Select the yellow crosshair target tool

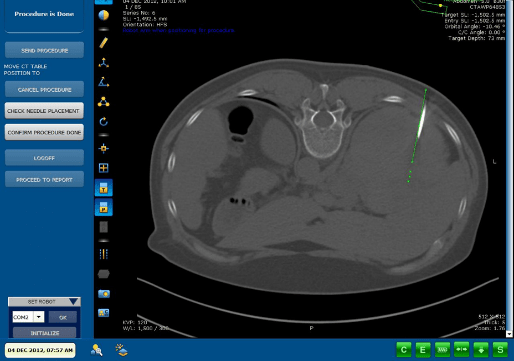(104, 148)
